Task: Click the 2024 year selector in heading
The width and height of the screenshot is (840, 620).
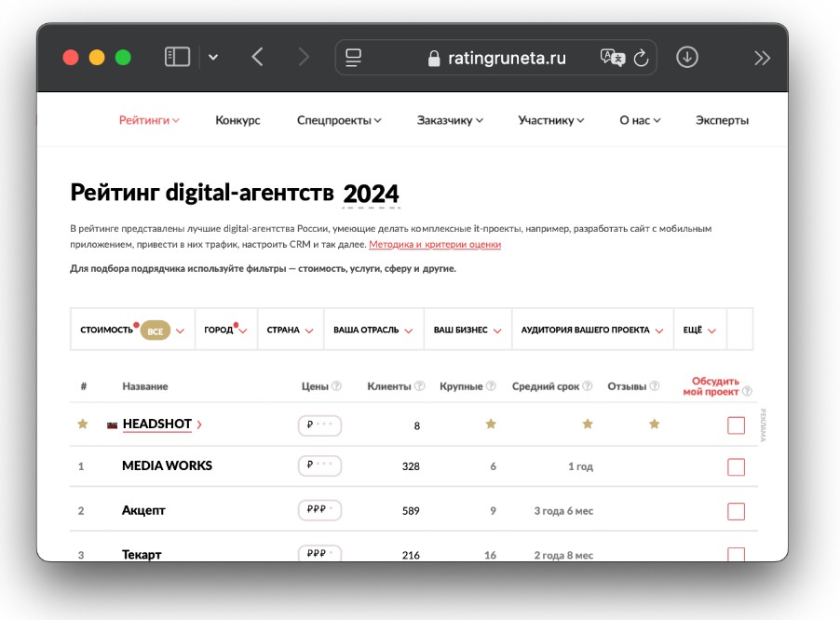Action: click(371, 194)
